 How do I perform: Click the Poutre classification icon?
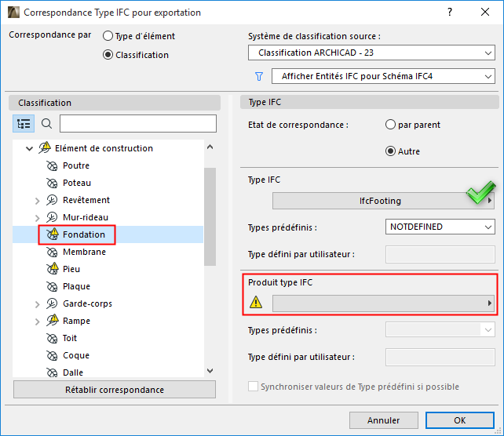click(53, 165)
